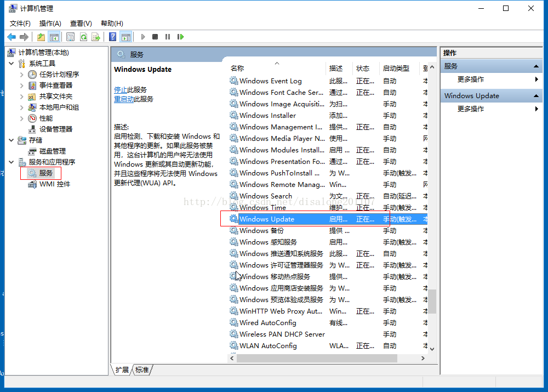
Task: Collapse Windows Update section in Actions pane
Action: tap(536, 96)
